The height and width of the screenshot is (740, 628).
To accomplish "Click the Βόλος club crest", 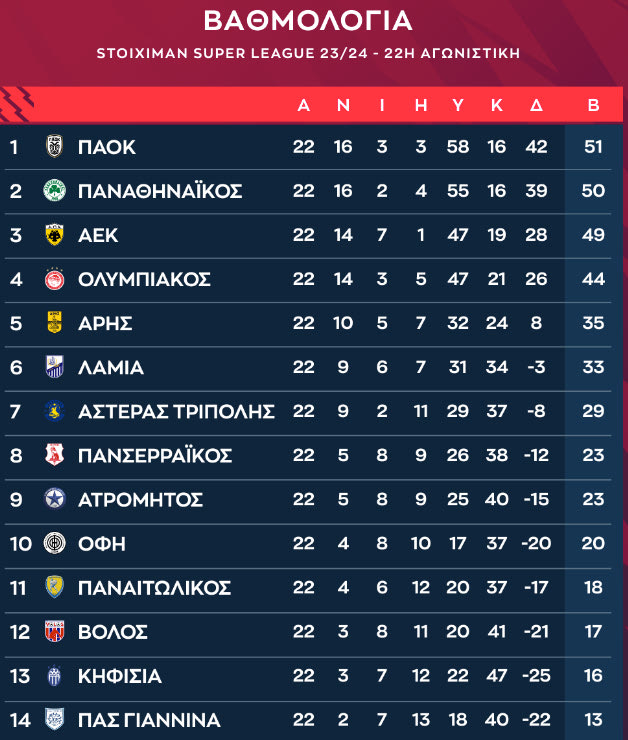I will (55, 631).
